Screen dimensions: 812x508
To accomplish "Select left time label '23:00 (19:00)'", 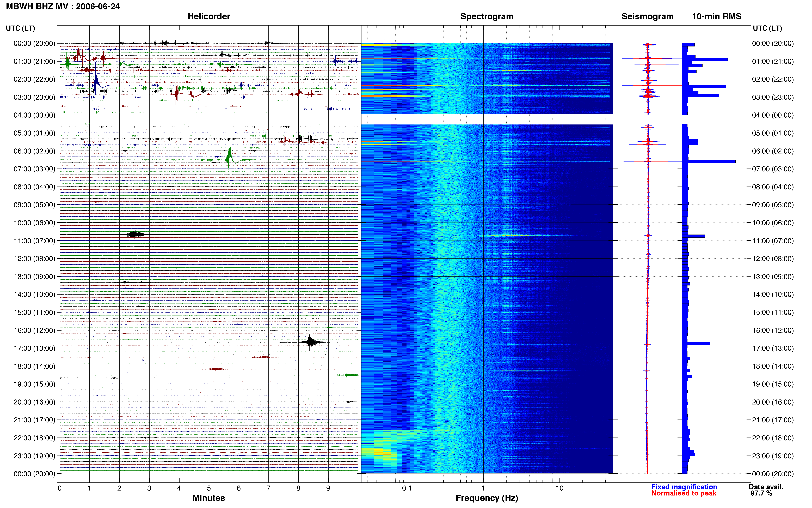I will click(34, 456).
